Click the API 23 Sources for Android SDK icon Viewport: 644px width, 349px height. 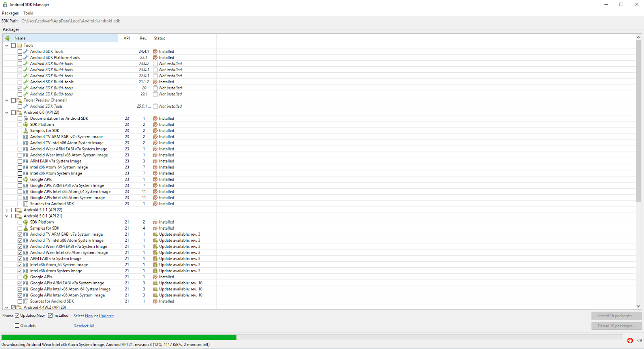(26, 204)
